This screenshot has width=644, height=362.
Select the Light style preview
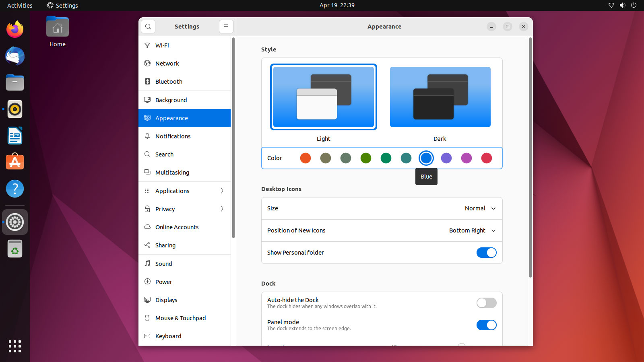[x=323, y=97]
